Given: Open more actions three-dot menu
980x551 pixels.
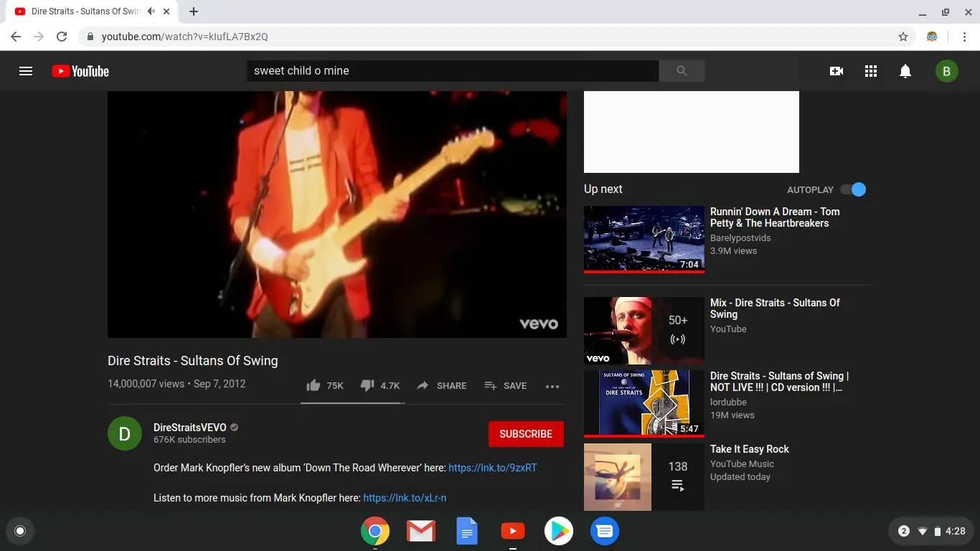Looking at the screenshot, I should click(552, 386).
